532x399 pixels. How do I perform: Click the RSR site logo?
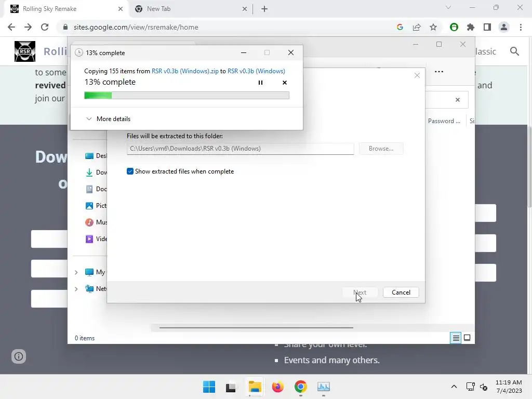point(25,51)
